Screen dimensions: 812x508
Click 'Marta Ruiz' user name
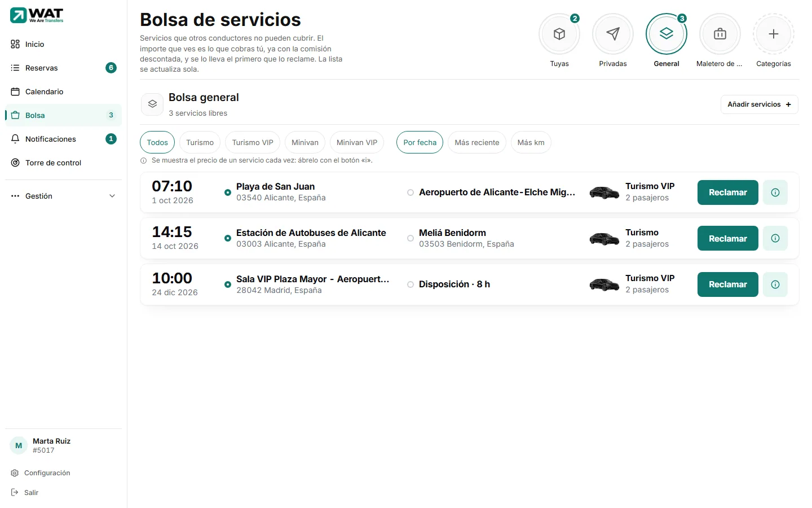[51, 441]
